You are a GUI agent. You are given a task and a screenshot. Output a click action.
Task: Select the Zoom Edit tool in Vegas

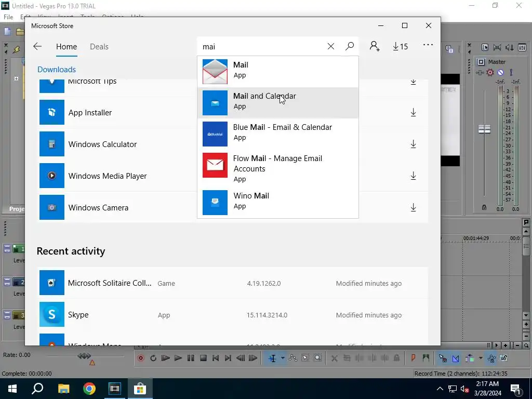[317, 358]
